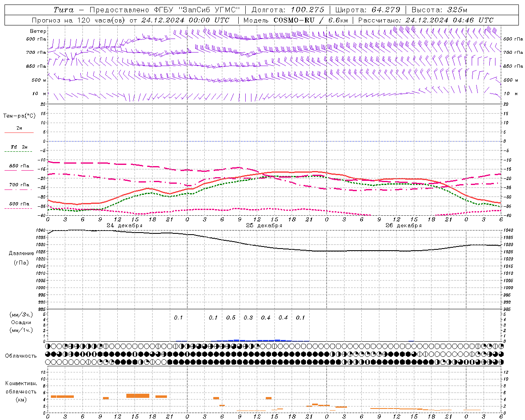Click the "2м" temperature legend entry
Image resolution: width=525 pixels, height=420 pixels.
tap(19, 128)
